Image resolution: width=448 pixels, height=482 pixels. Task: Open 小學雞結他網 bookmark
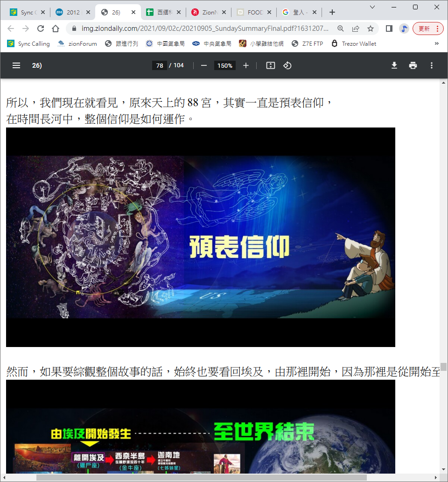262,43
